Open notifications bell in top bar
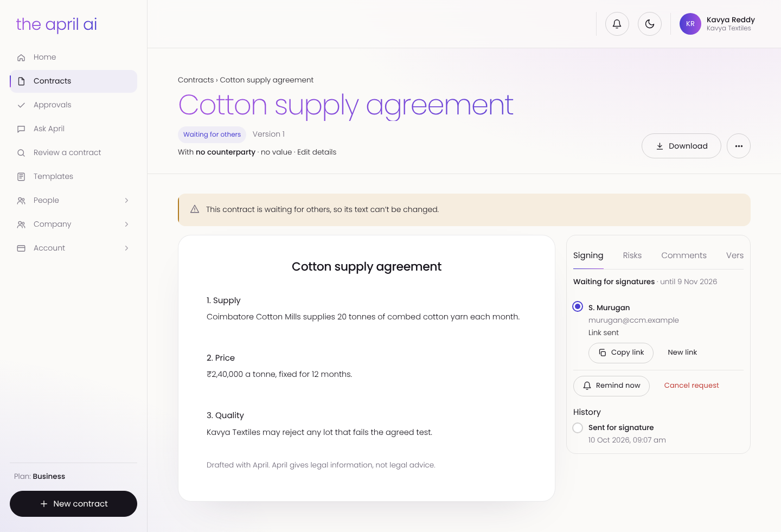This screenshot has width=781, height=532. [x=617, y=24]
